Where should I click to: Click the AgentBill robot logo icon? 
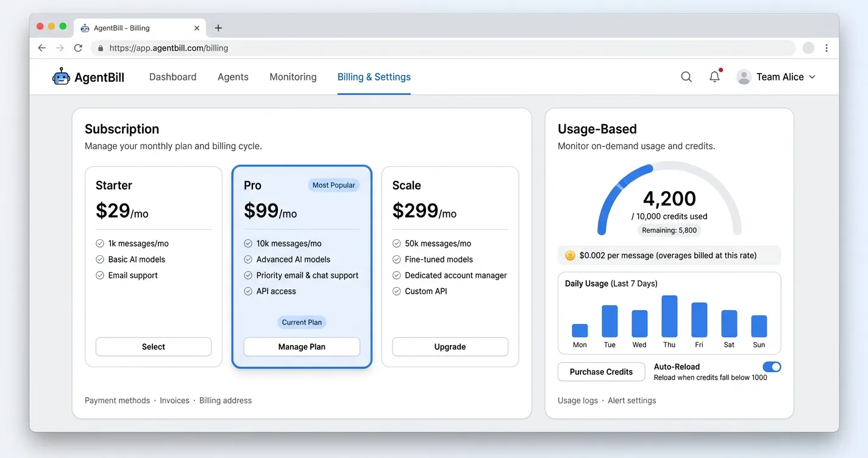[x=61, y=76]
